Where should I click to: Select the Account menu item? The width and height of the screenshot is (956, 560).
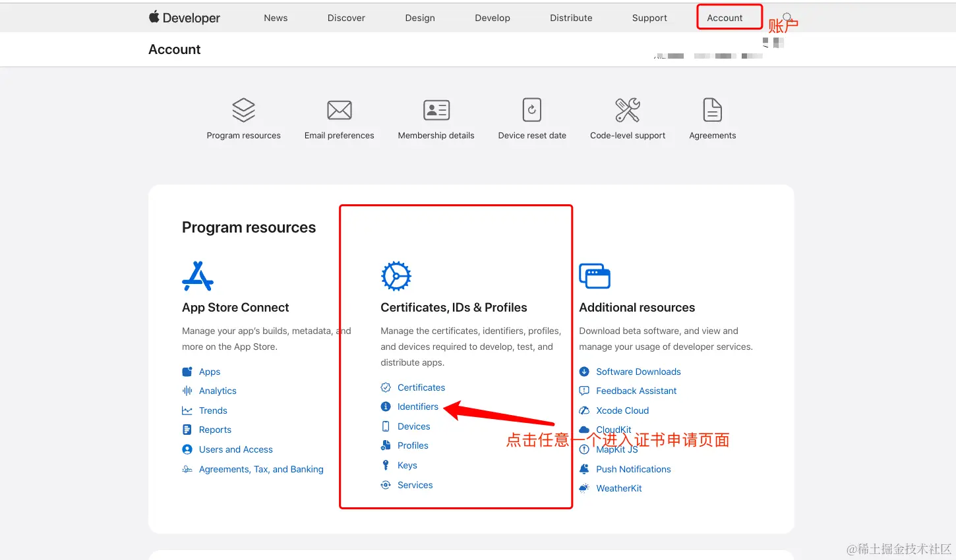(x=725, y=18)
